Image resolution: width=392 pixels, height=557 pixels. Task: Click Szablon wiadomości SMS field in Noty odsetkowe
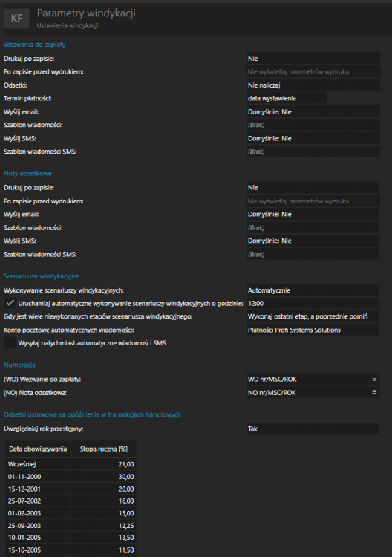(313, 254)
